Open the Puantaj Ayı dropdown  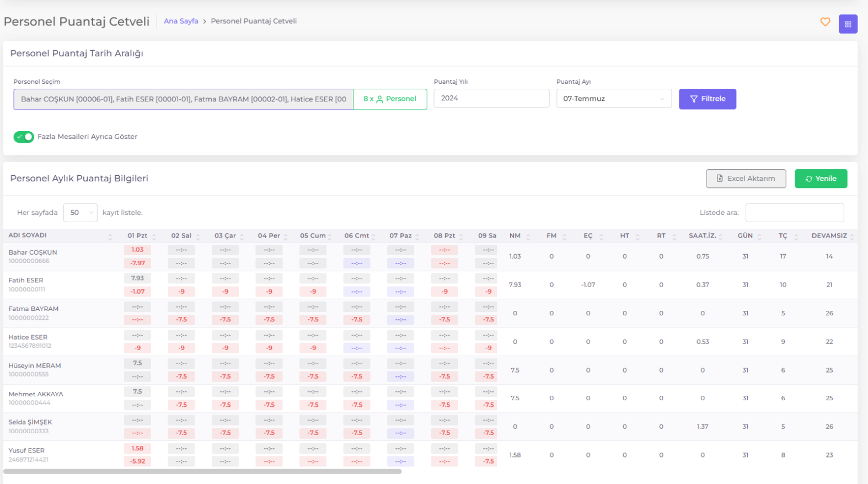click(x=614, y=99)
